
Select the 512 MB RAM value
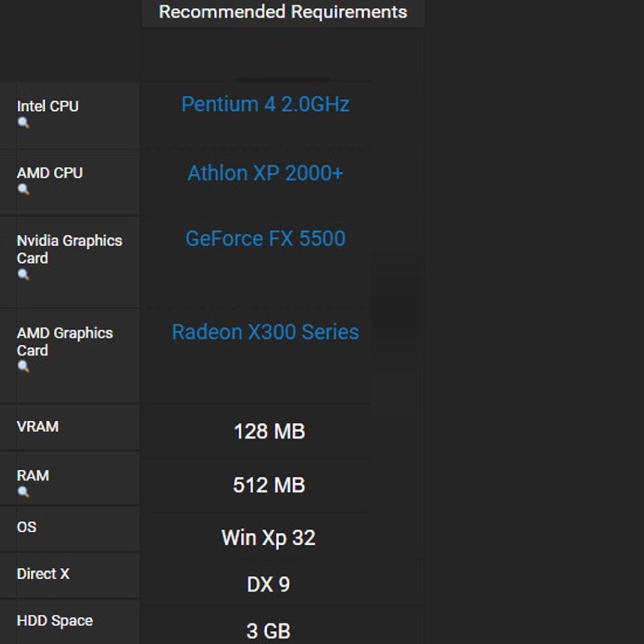click(x=269, y=485)
